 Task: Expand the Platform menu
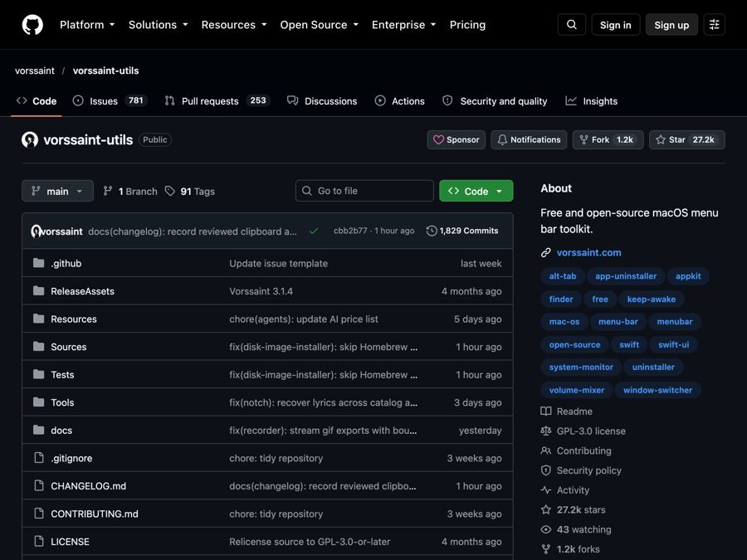pos(87,25)
